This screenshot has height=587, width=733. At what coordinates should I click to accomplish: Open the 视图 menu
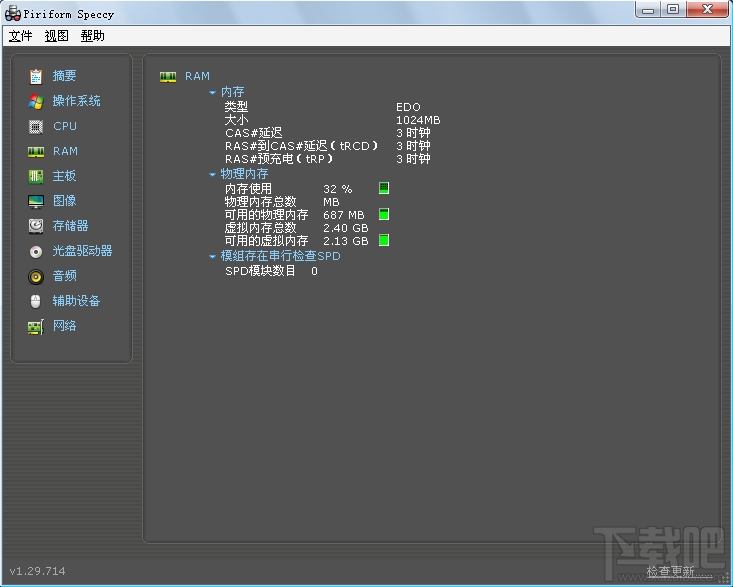point(57,36)
